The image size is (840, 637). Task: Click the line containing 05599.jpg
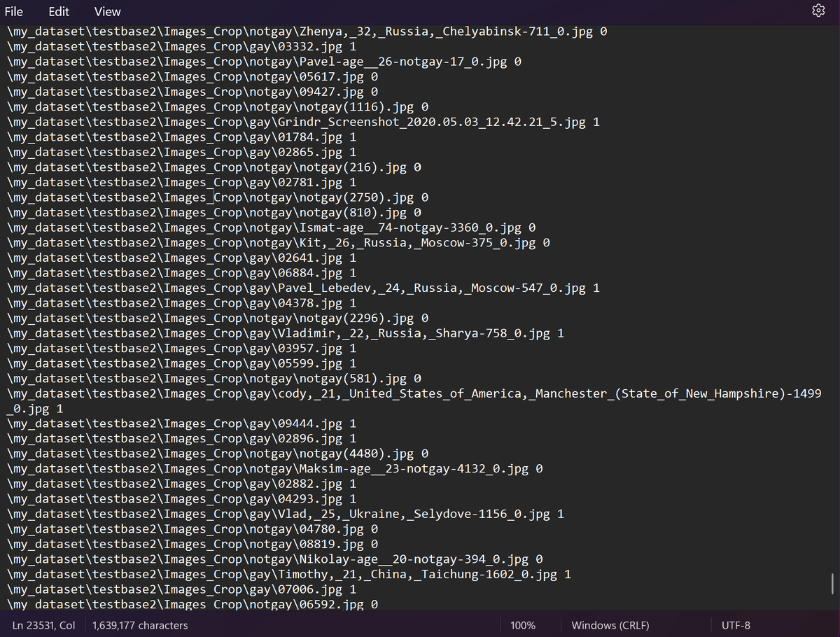[181, 363]
